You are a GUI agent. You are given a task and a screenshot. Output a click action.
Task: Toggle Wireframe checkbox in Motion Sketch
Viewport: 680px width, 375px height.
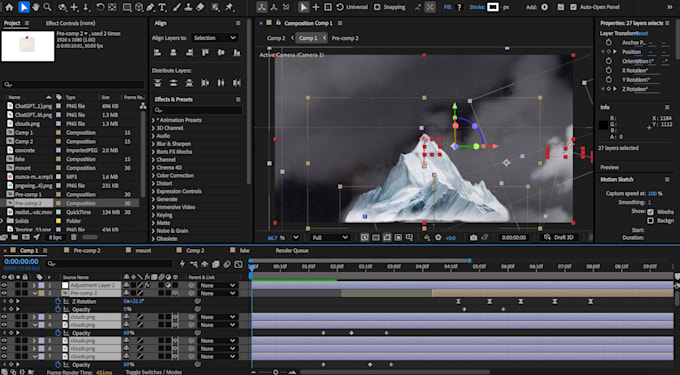[650, 212]
